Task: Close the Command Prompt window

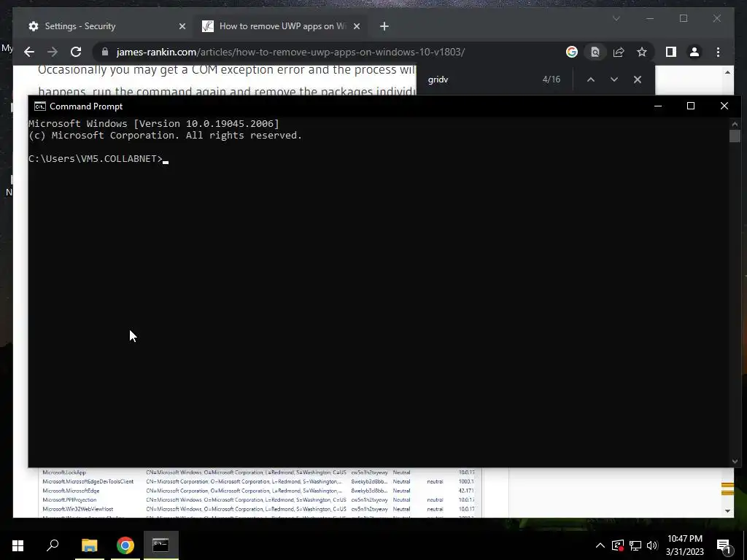Action: click(724, 106)
